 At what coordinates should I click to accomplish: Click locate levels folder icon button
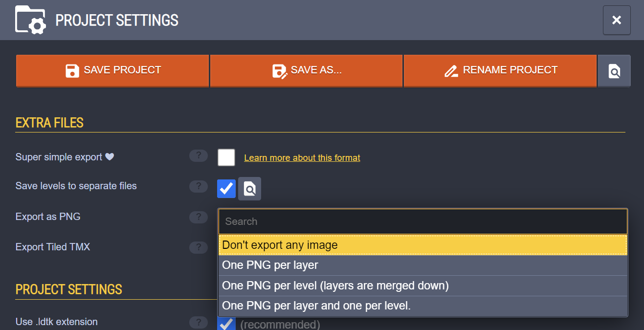pyautogui.click(x=249, y=189)
